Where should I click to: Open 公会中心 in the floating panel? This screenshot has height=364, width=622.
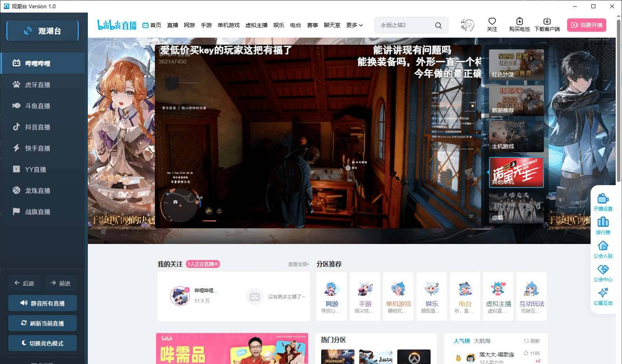point(603,273)
